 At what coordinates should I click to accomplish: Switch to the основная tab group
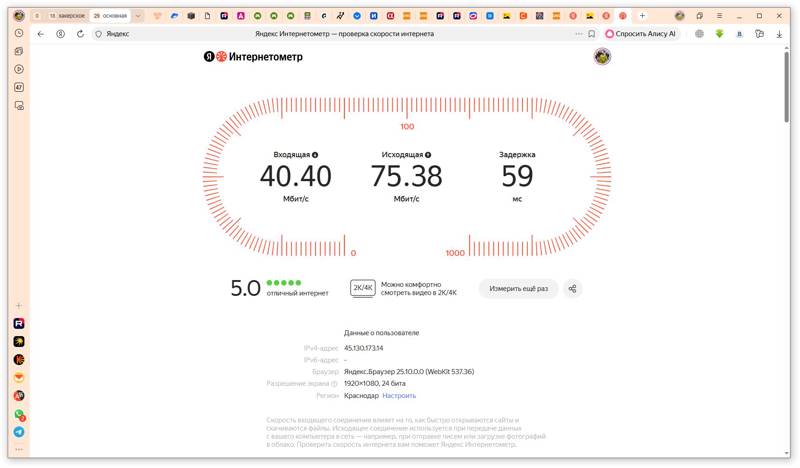110,16
